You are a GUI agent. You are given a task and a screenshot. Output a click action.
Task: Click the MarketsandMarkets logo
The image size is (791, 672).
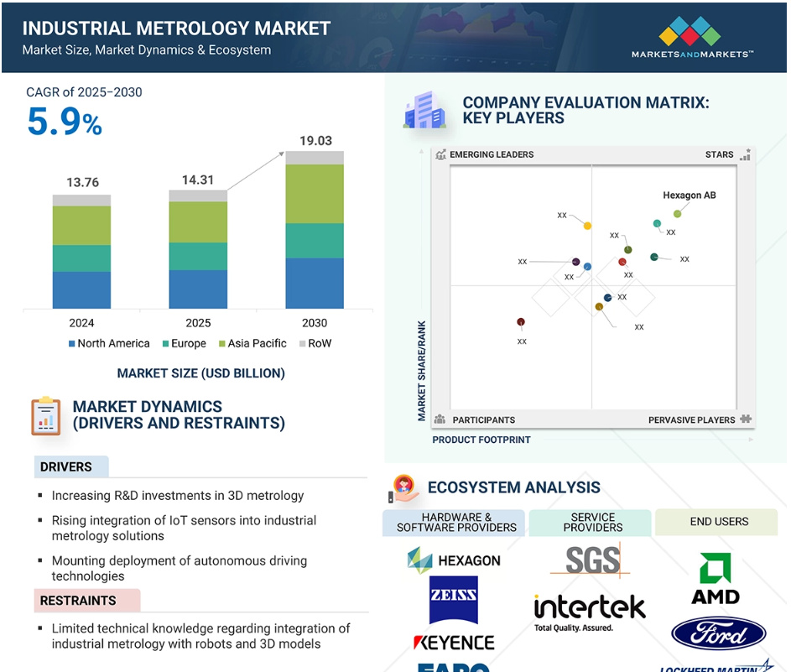pos(692,37)
